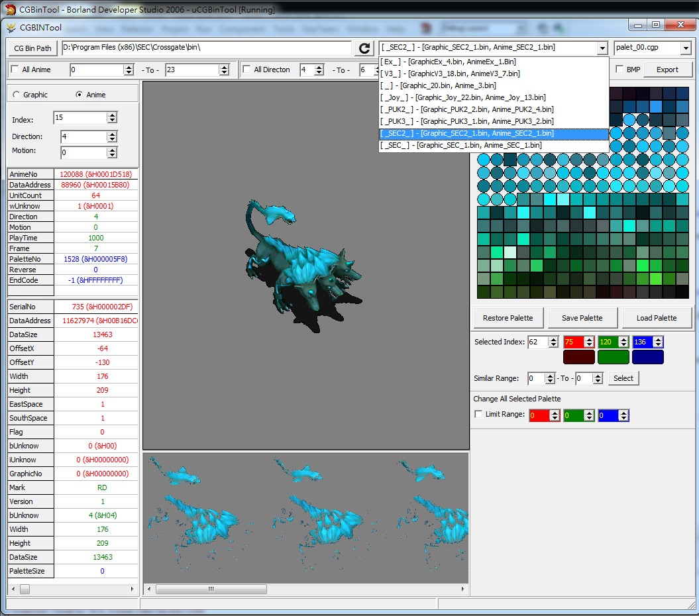Click the dark green color preview swatch
Image resolution: width=699 pixels, height=616 pixels.
[x=613, y=357]
